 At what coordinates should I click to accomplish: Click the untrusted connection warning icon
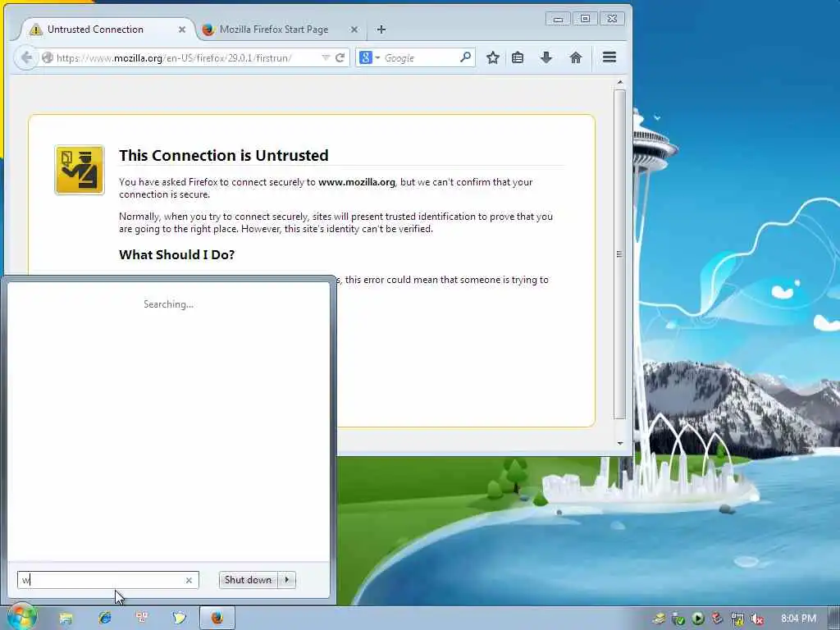(80, 170)
